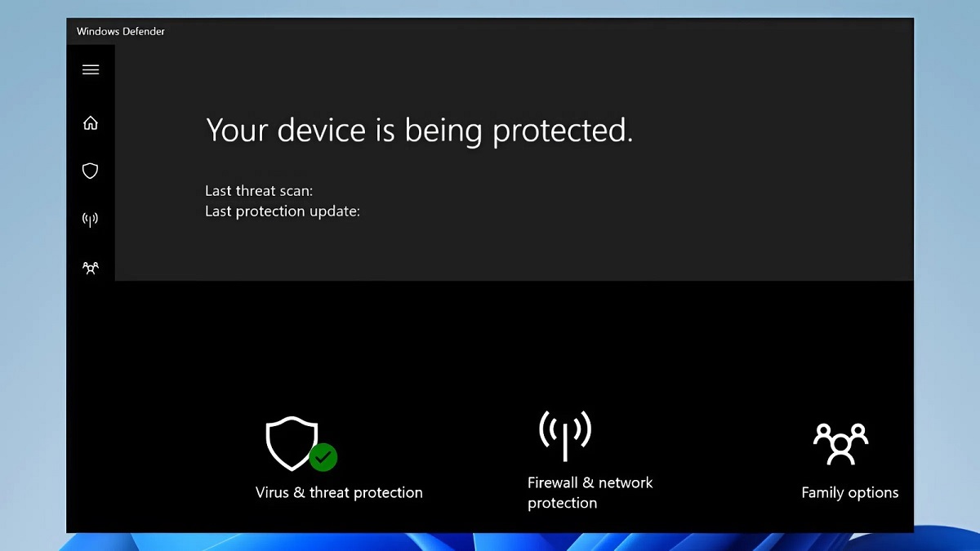The height and width of the screenshot is (551, 980).
Task: Click the black panel containing the protection tiles
Action: point(490,343)
